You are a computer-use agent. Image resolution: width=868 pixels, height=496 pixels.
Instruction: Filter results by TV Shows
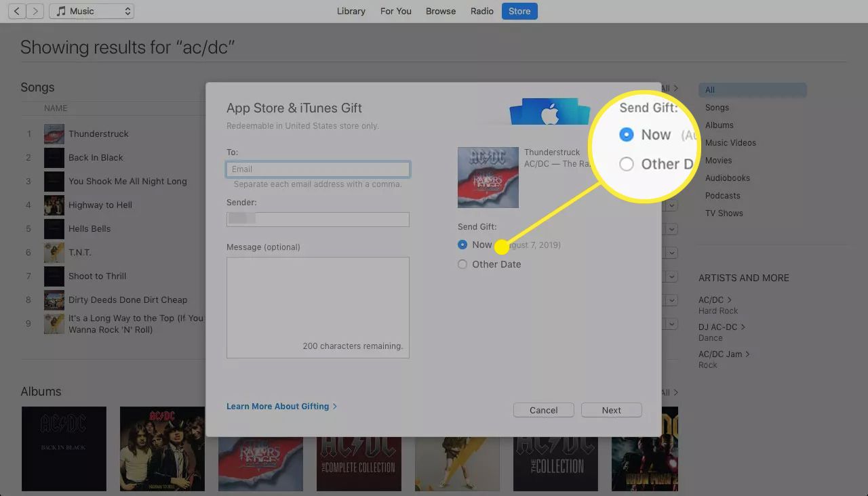[724, 213]
